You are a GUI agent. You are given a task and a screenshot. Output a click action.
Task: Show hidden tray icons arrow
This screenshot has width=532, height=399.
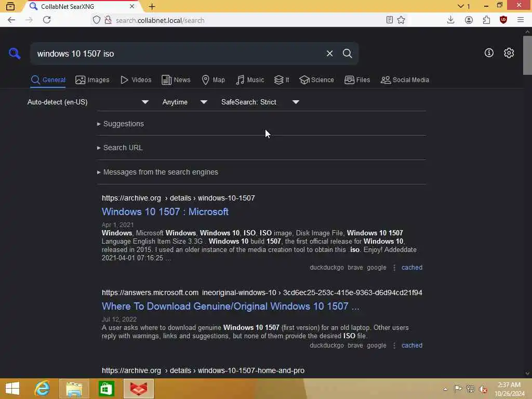coord(445,389)
